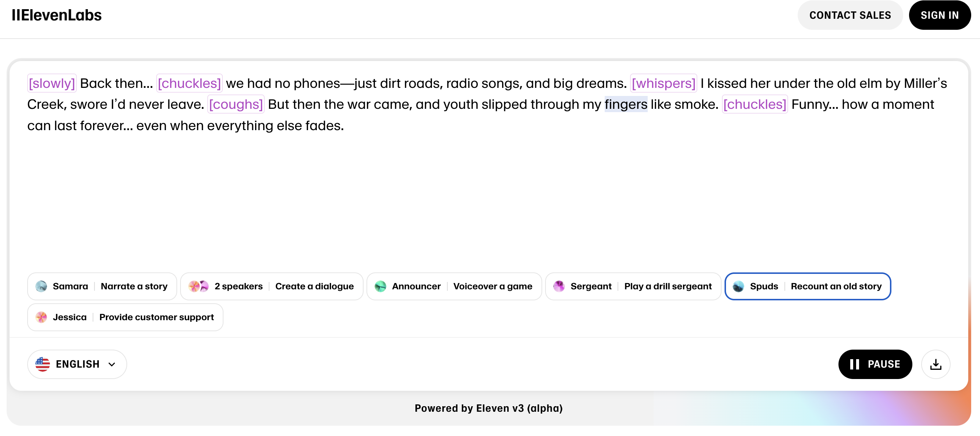Click the ElevenLabs logo
Image resolution: width=980 pixels, height=436 pixels.
[56, 15]
